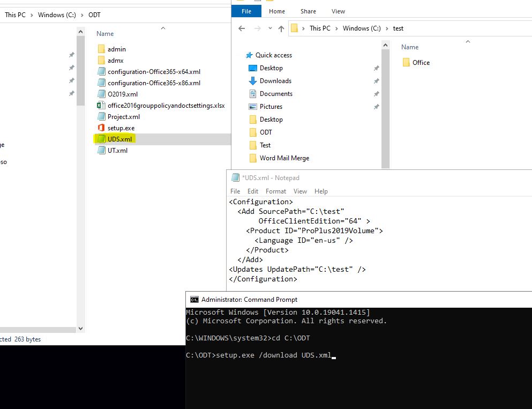Expand chevron after This PC in ODT address bar
The image size is (532, 409).
tap(32, 15)
